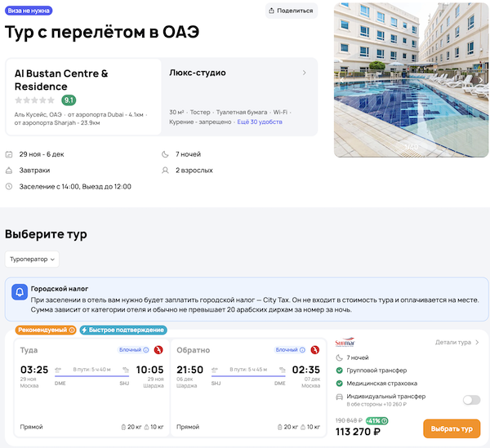Click the Поделиться share button
The image size is (490, 448).
(292, 11)
